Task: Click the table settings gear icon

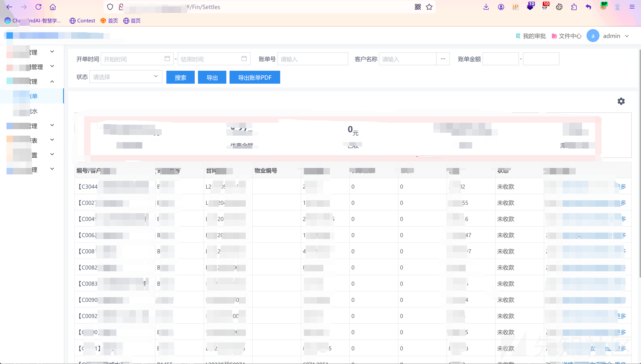Action: pyautogui.click(x=621, y=101)
